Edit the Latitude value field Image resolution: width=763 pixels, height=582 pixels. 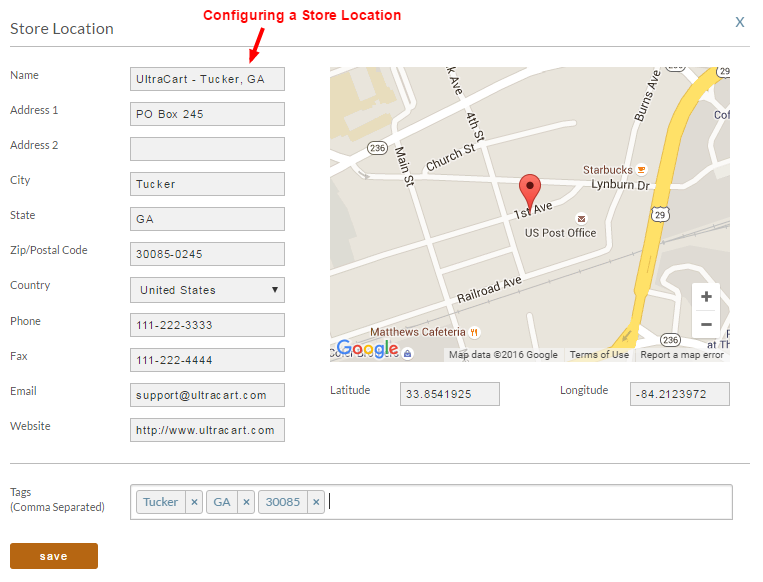coord(450,394)
